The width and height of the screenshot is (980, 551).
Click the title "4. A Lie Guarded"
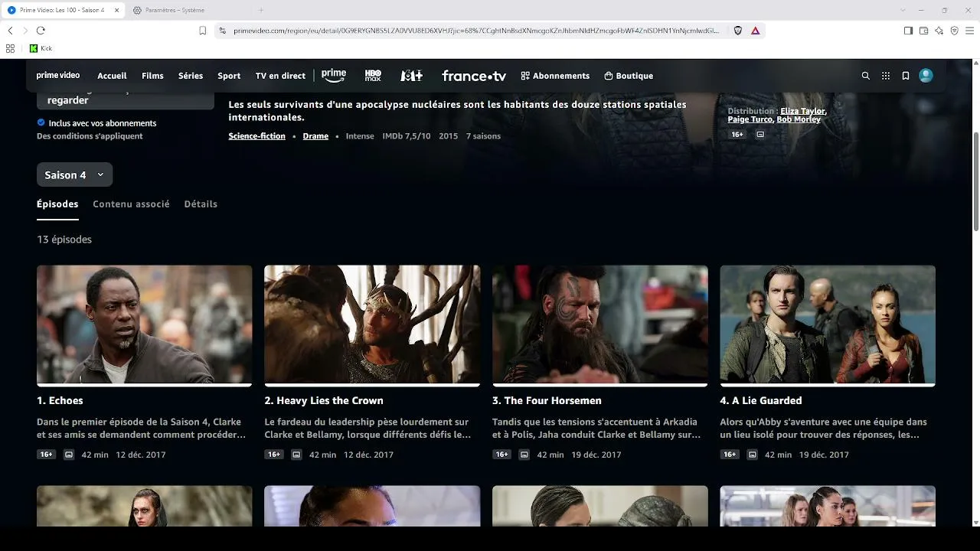(761, 400)
